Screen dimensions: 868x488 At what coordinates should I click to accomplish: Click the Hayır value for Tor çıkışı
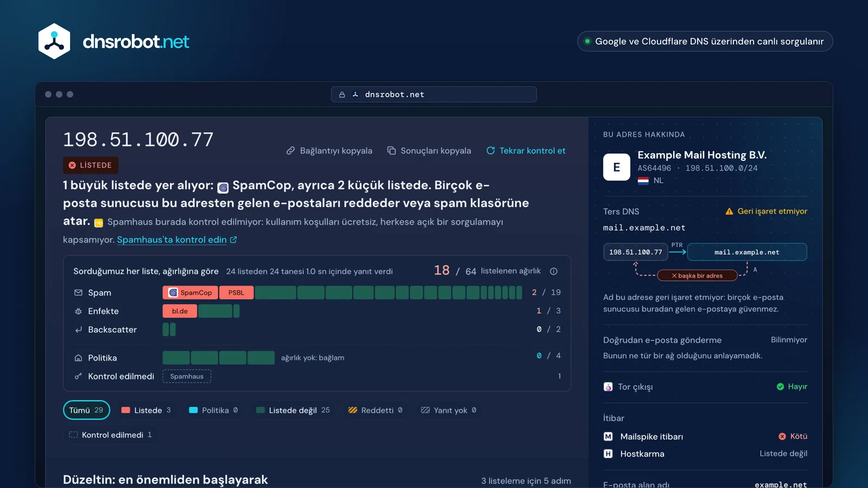click(x=792, y=387)
